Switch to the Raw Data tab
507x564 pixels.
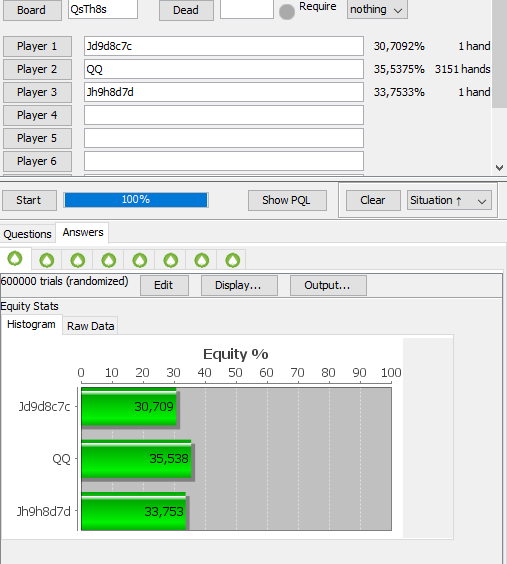(90, 326)
